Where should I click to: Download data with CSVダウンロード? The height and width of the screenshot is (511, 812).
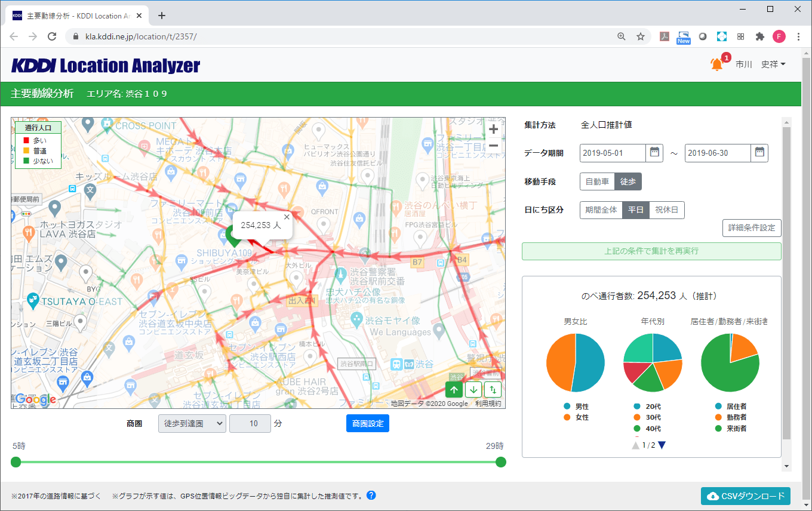[746, 496]
